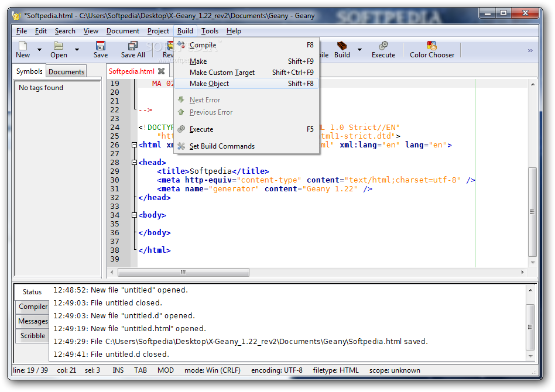Click the horizontal scroll-left arrow
555x392 pixels.
[112, 272]
